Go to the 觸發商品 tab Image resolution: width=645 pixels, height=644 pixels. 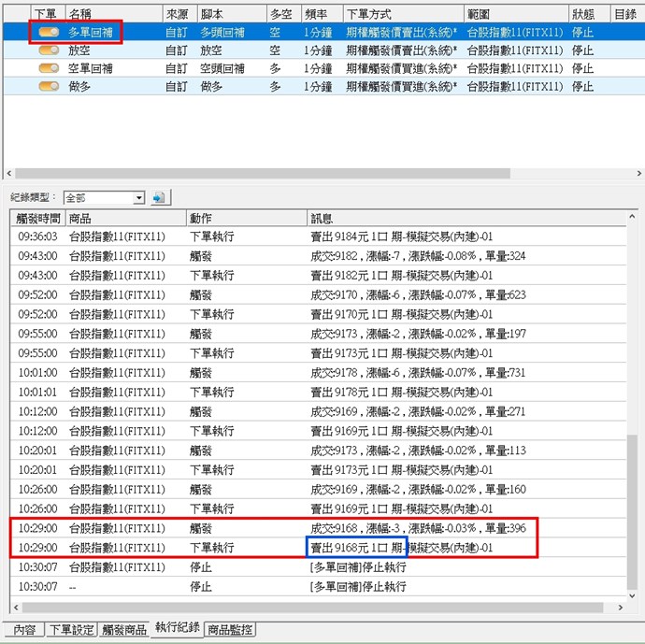124,630
